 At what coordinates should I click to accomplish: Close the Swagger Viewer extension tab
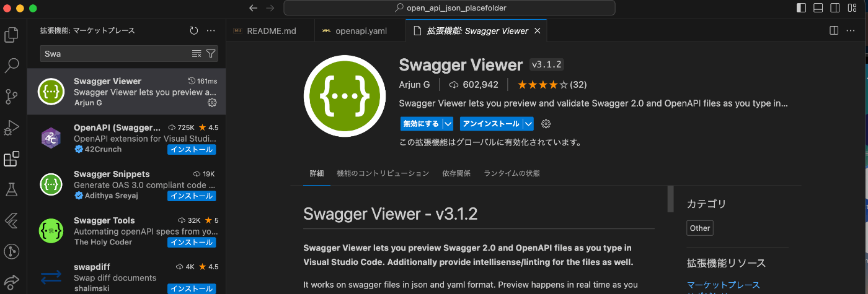537,31
